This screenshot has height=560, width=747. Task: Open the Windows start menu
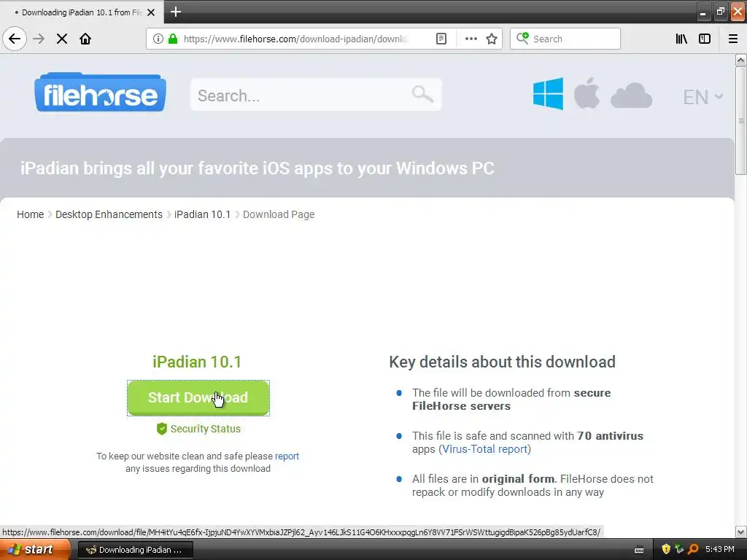(x=35, y=550)
